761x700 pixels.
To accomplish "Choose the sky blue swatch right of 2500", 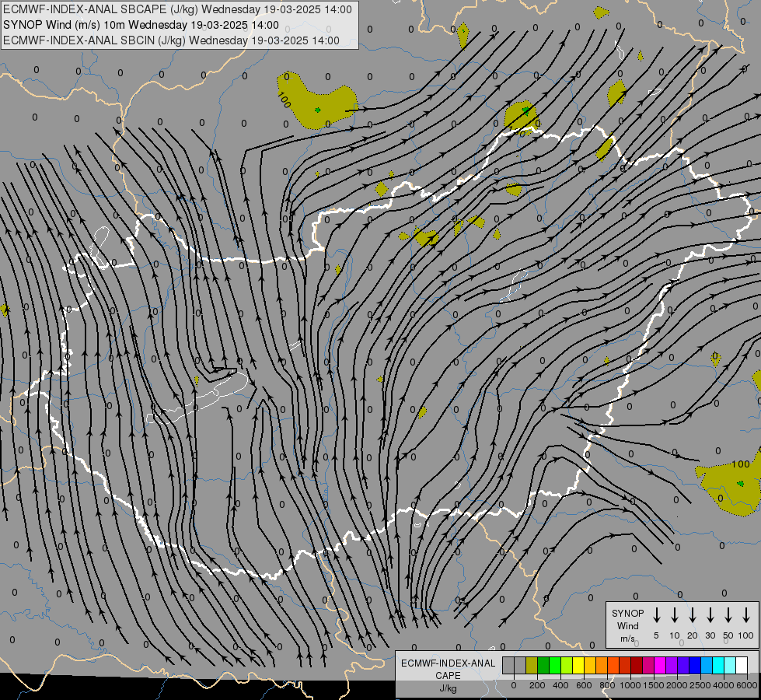I will (x=706, y=666).
